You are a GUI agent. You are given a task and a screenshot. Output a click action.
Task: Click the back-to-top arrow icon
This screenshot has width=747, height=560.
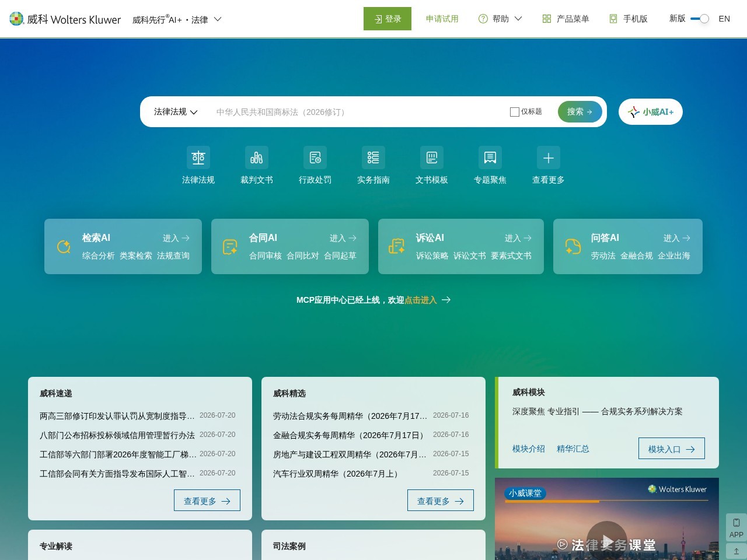[736, 551]
